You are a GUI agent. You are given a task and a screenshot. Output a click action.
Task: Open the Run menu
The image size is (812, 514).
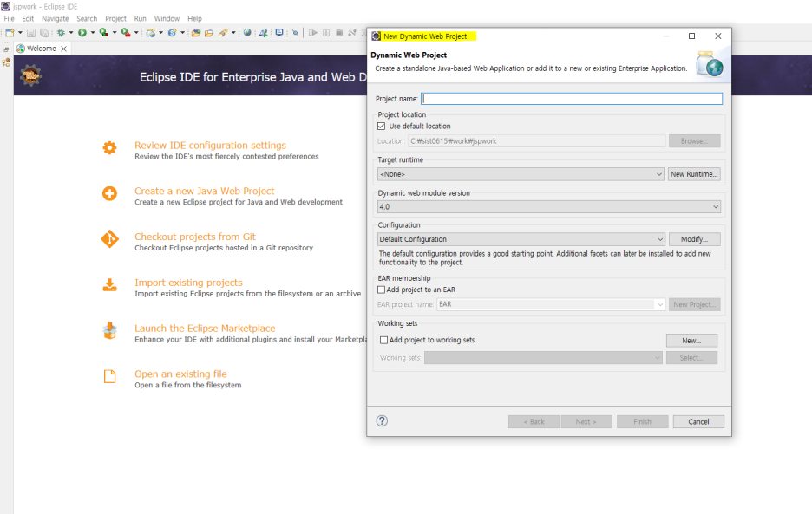click(141, 18)
